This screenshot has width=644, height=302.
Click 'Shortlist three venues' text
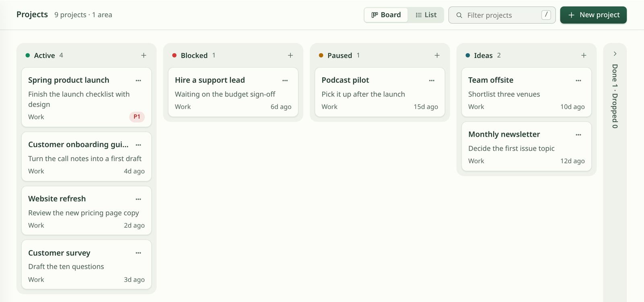click(504, 94)
